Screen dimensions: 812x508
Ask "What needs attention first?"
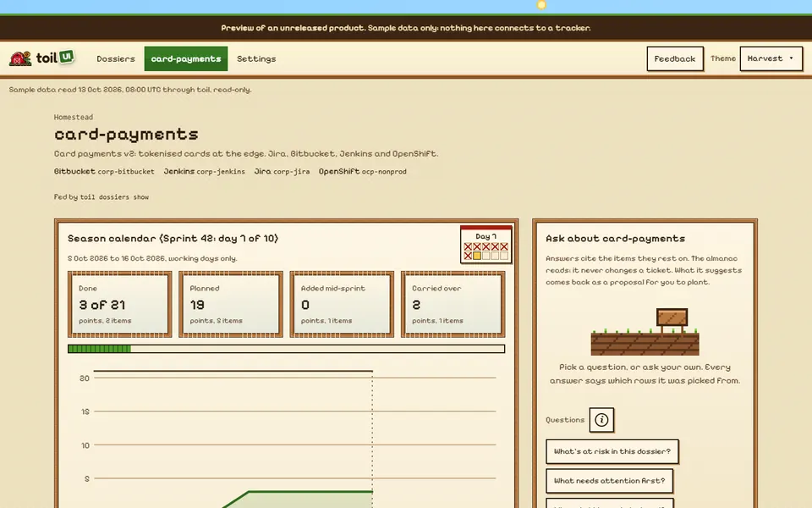coord(609,481)
